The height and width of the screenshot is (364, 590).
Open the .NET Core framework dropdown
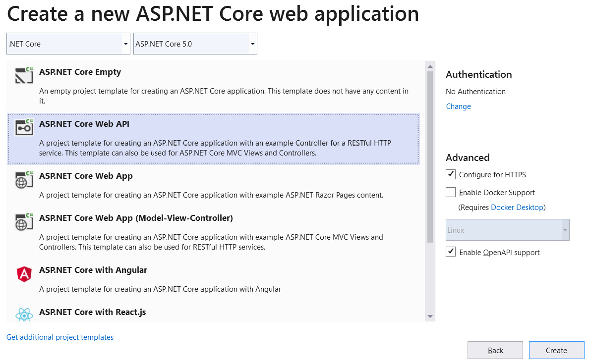(125, 44)
